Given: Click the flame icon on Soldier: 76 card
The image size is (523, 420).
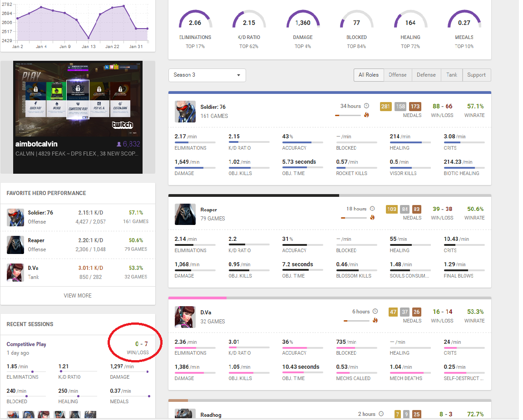Looking at the screenshot, I should 366,115.
